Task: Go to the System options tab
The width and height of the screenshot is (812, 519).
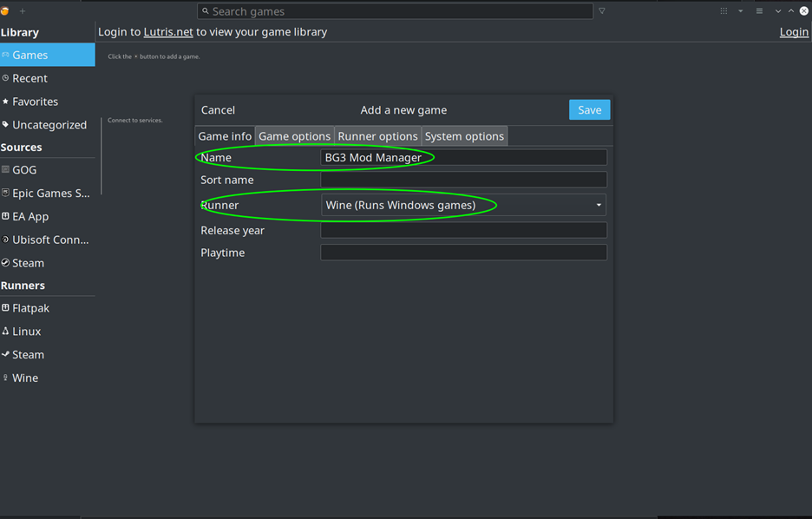Action: (464, 136)
